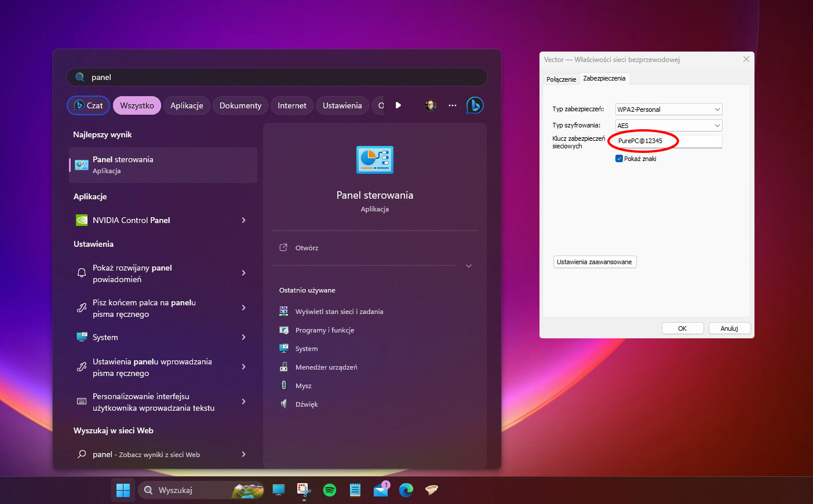Open the Mail app with pending notification
Screen dimensions: 813x504
pos(380,490)
